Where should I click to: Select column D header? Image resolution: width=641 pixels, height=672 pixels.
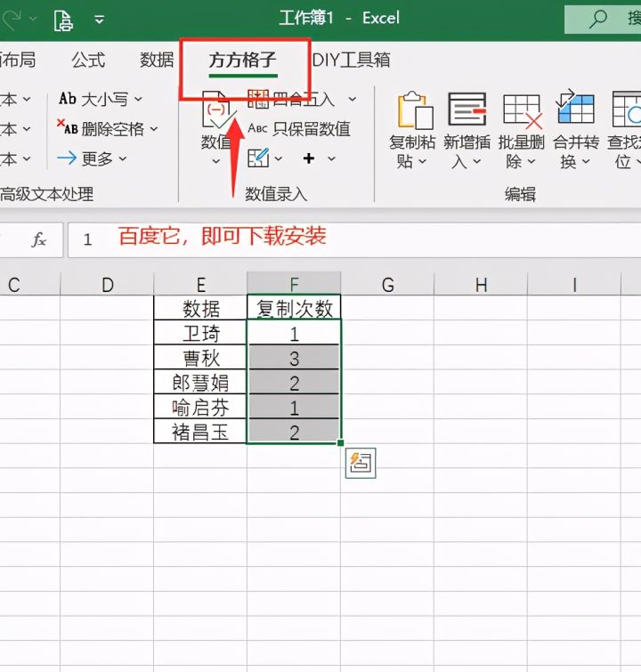point(107,284)
